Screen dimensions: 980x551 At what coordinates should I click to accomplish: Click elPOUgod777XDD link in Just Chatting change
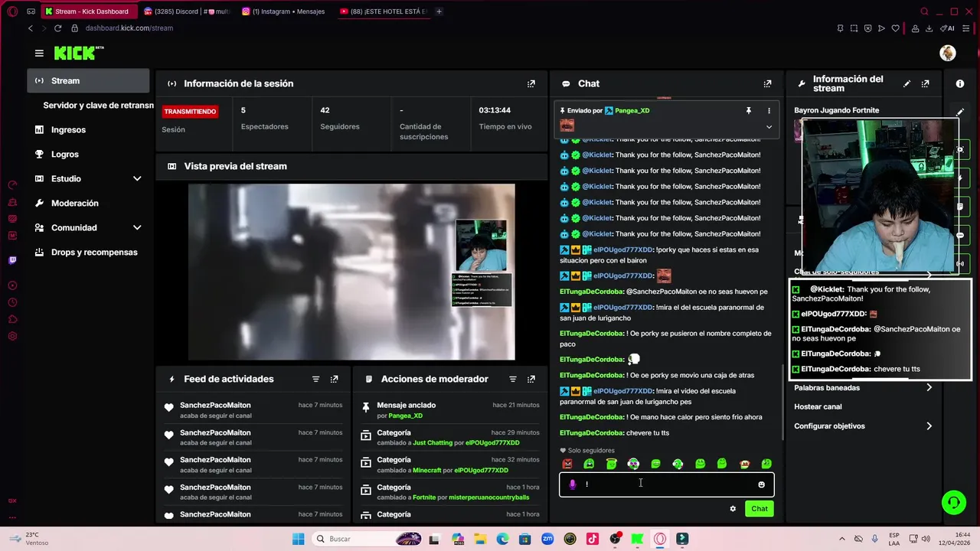(492, 443)
